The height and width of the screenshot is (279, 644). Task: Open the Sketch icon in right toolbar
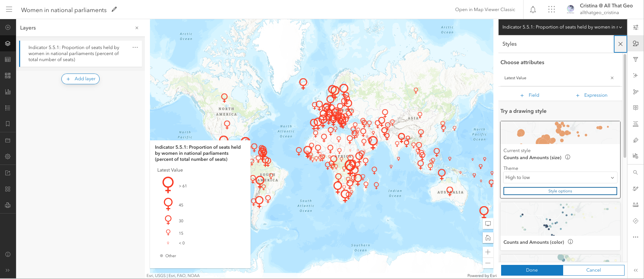(x=636, y=189)
